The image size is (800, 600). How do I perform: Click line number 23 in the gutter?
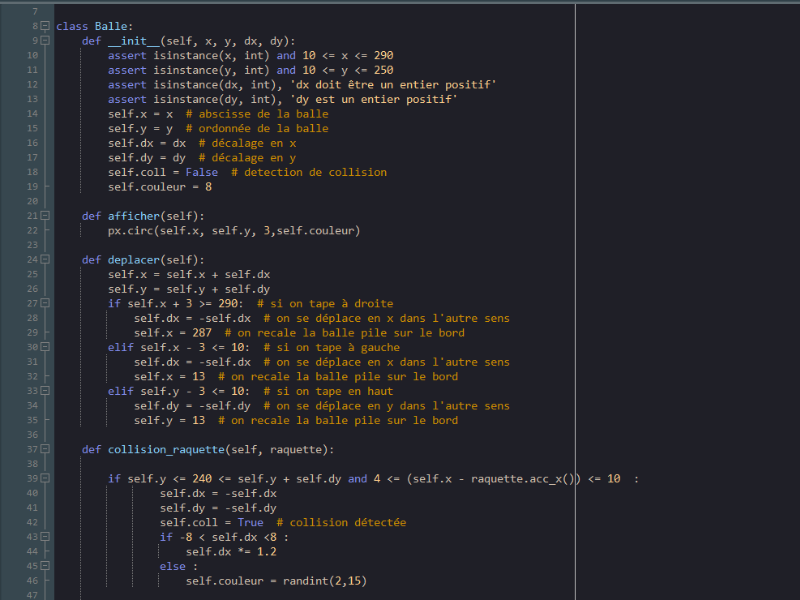coord(32,245)
